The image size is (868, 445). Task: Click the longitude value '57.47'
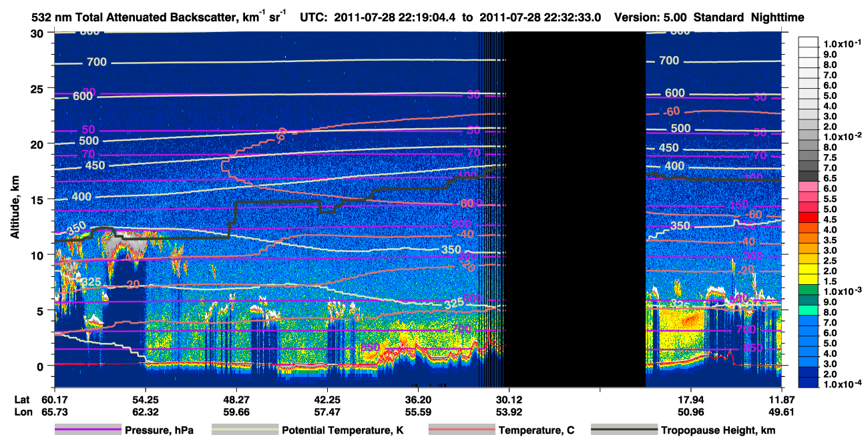click(327, 412)
